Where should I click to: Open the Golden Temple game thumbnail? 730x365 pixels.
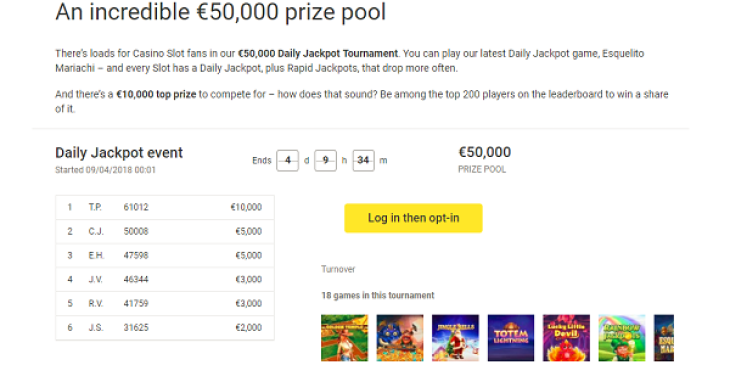(345, 338)
